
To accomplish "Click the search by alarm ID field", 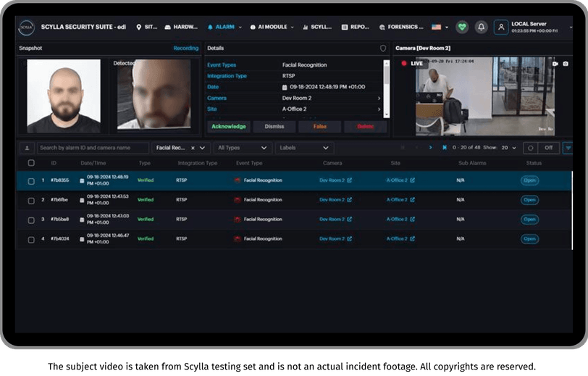I will (93, 148).
